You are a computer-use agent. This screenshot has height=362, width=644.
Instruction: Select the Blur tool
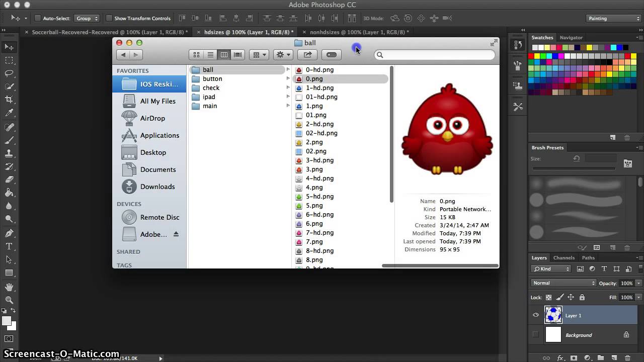coord(9,206)
